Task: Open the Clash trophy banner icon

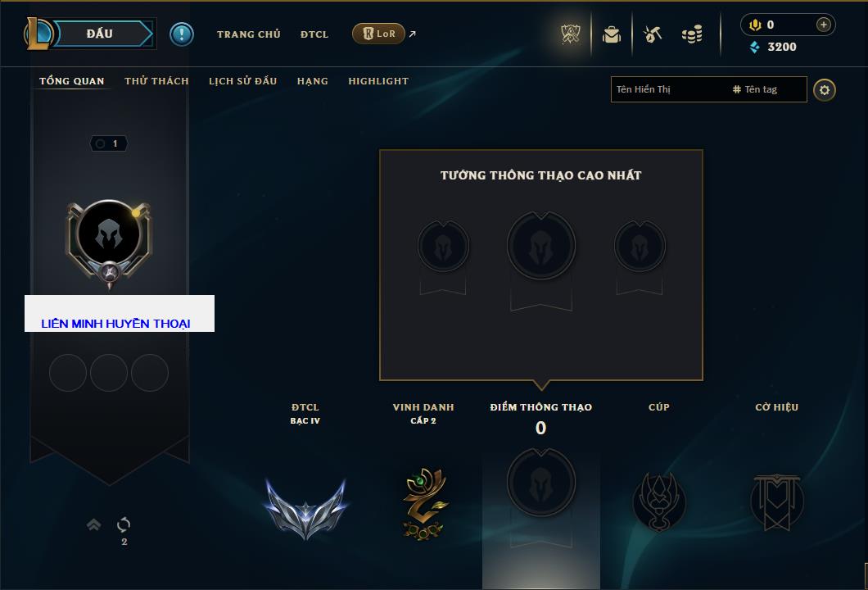Action: [570, 34]
